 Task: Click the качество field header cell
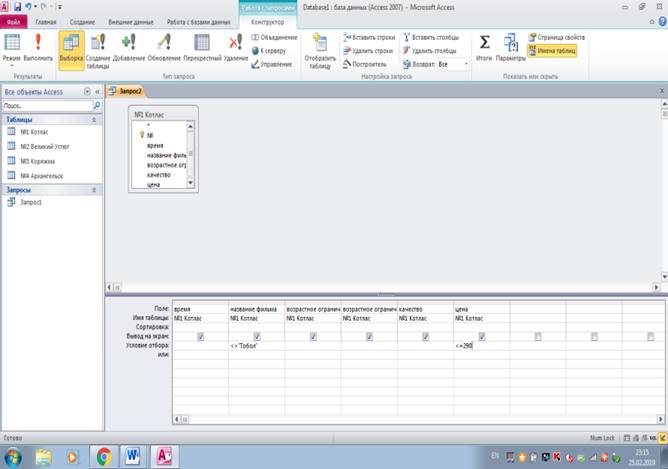coord(425,309)
